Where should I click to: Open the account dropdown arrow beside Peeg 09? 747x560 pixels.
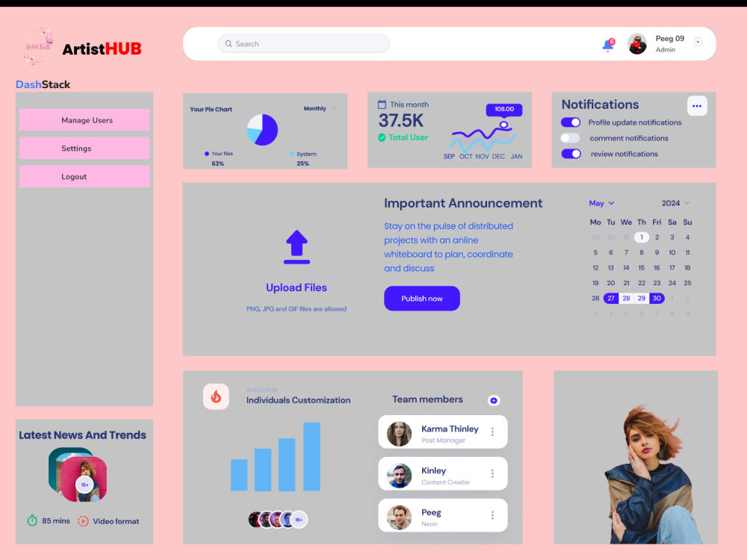point(698,42)
